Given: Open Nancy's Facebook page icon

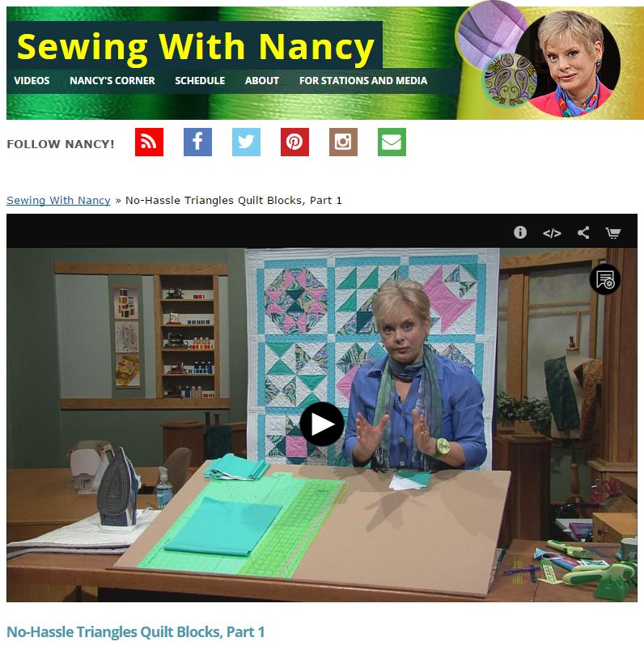Looking at the screenshot, I should point(197,142).
